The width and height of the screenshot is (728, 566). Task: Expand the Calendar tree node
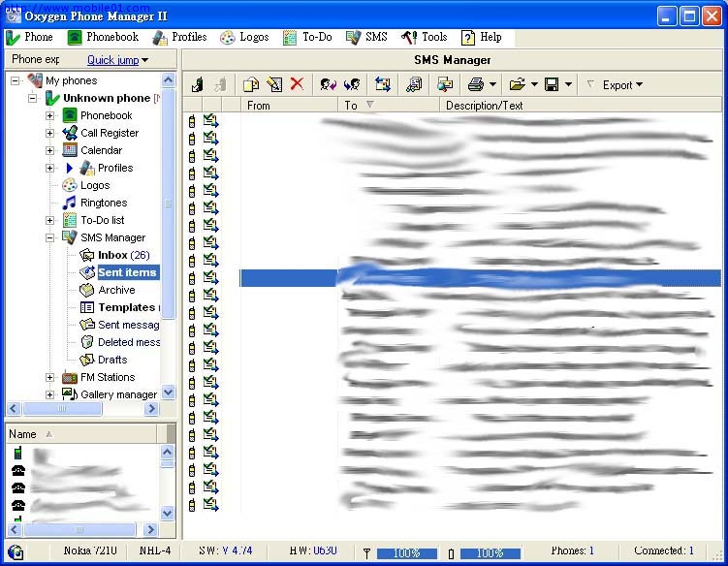tap(50, 150)
